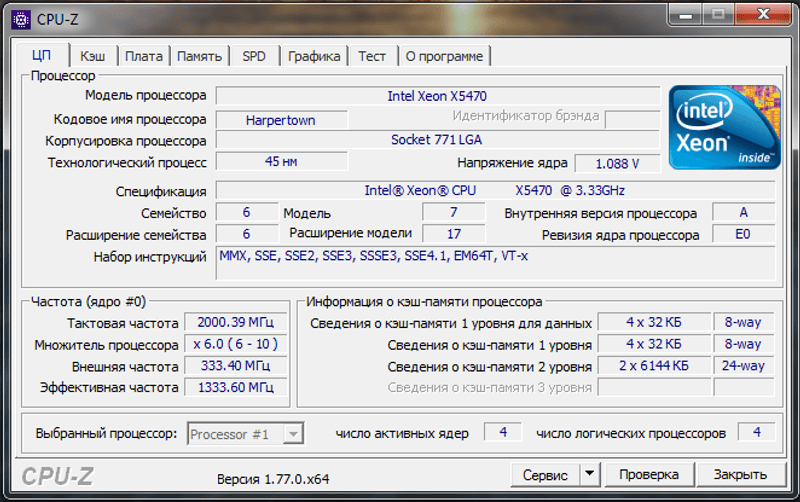Viewport: 800px width, 502px height.
Task: Open the Плата tab
Action: coord(144,56)
